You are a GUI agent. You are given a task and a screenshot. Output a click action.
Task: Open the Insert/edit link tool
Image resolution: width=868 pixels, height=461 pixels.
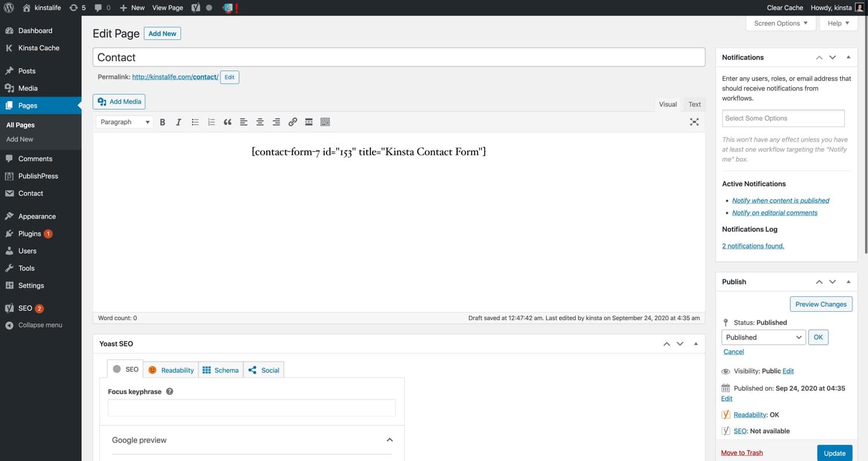coord(292,121)
